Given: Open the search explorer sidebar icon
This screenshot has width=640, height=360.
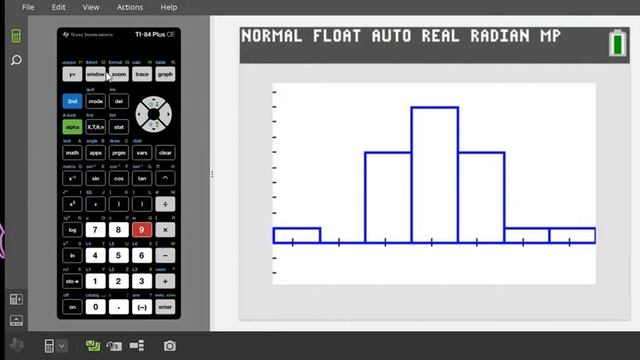Looking at the screenshot, I should (x=16, y=60).
